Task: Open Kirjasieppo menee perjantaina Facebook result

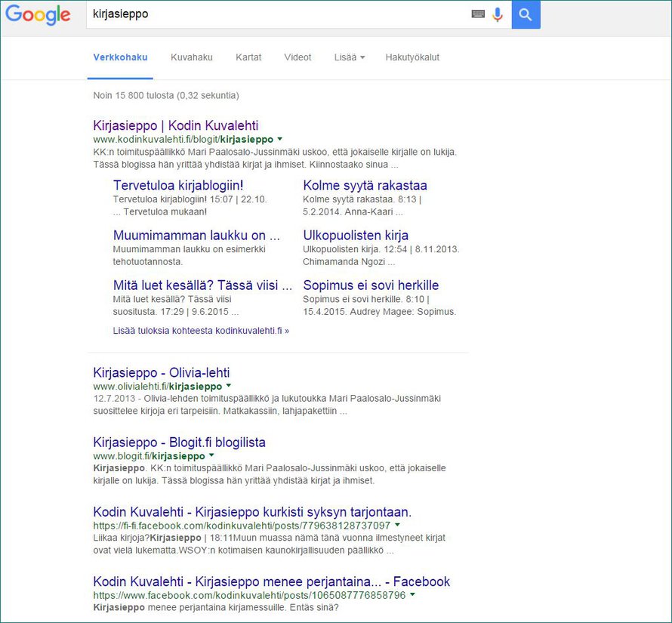Action: [x=272, y=581]
